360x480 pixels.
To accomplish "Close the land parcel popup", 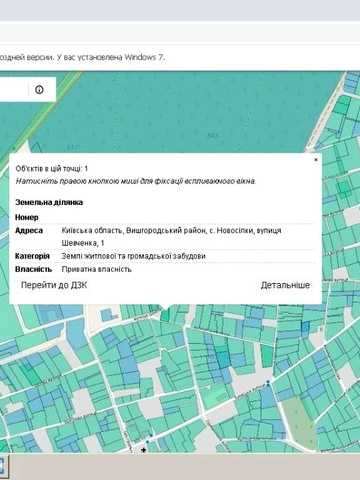I will (x=316, y=160).
